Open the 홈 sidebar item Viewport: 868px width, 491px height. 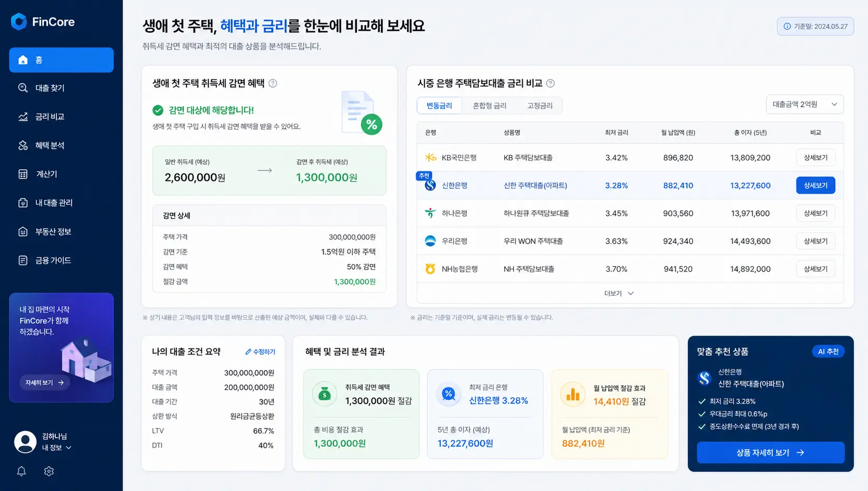tap(61, 60)
